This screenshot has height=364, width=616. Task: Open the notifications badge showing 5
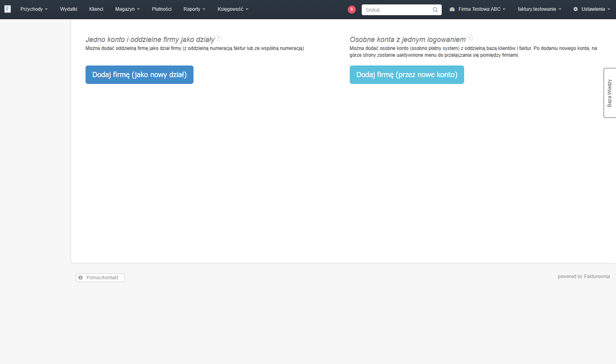(352, 10)
